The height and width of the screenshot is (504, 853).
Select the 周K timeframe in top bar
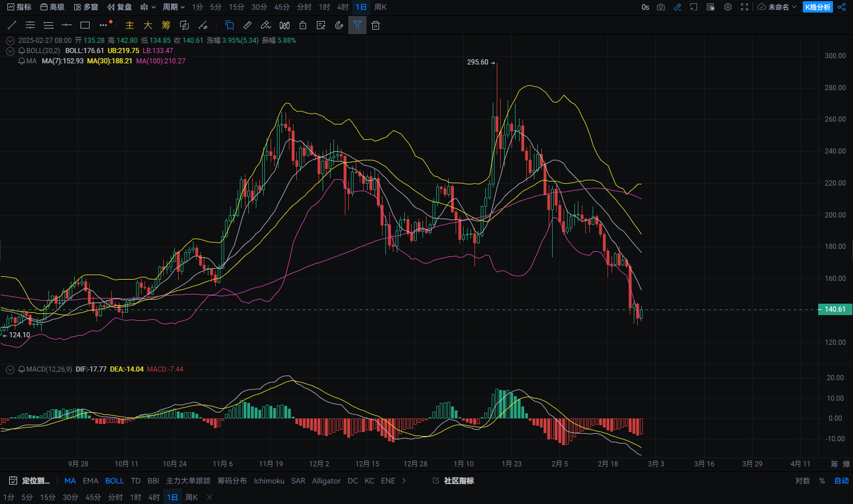coord(380,7)
